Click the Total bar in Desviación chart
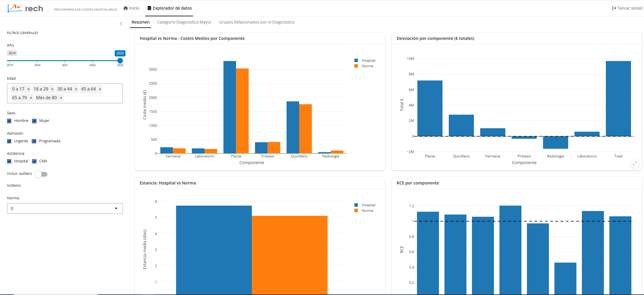 (618, 99)
